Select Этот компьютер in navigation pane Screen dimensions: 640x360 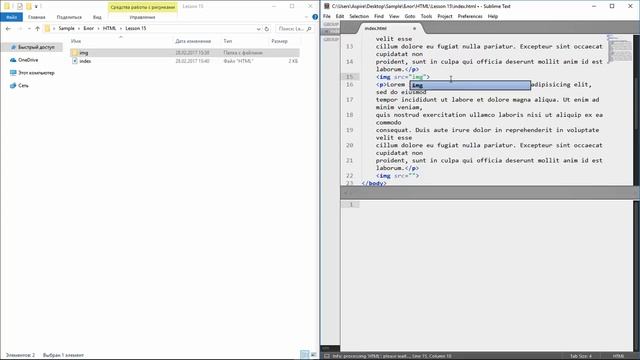point(36,73)
